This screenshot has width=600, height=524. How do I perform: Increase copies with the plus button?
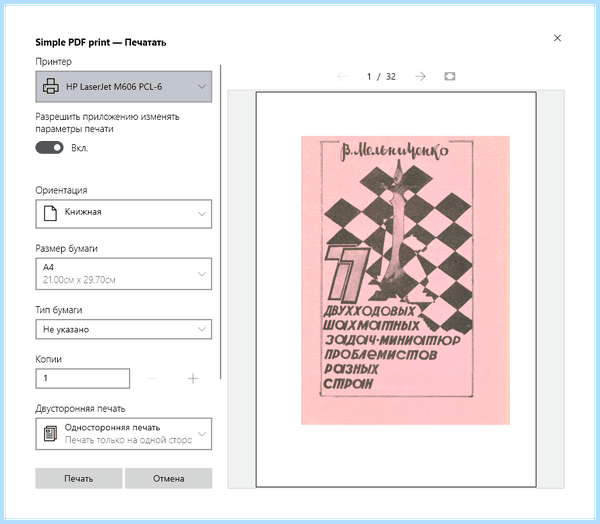point(193,379)
